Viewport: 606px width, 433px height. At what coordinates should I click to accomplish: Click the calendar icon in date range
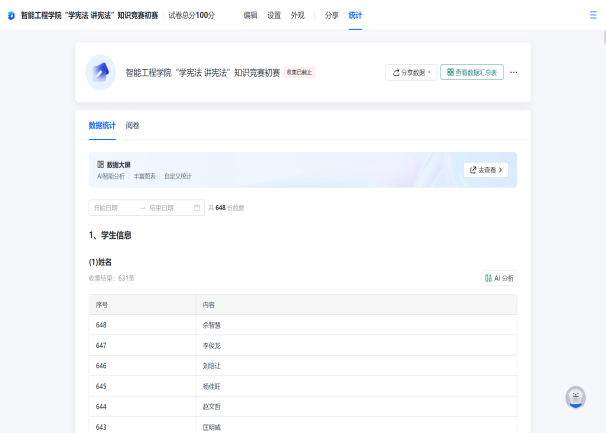click(x=197, y=208)
